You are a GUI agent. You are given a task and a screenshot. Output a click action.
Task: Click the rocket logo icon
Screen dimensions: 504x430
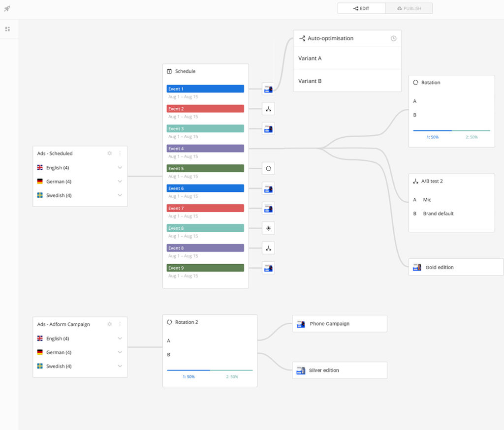coord(7,8)
